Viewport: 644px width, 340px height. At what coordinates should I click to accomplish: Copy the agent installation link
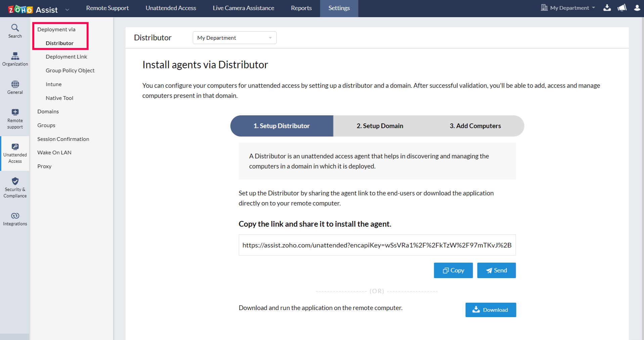453,270
